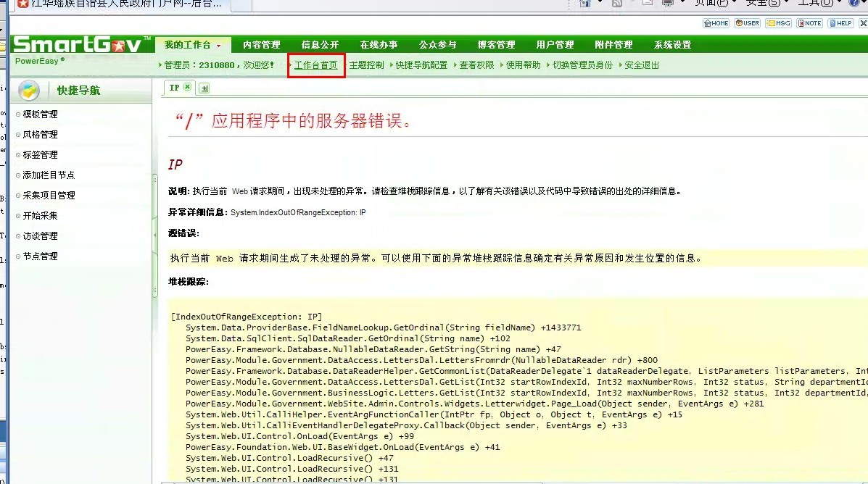Open the 主题控制 link
Viewport: 868px width, 484px height.
pyautogui.click(x=366, y=65)
